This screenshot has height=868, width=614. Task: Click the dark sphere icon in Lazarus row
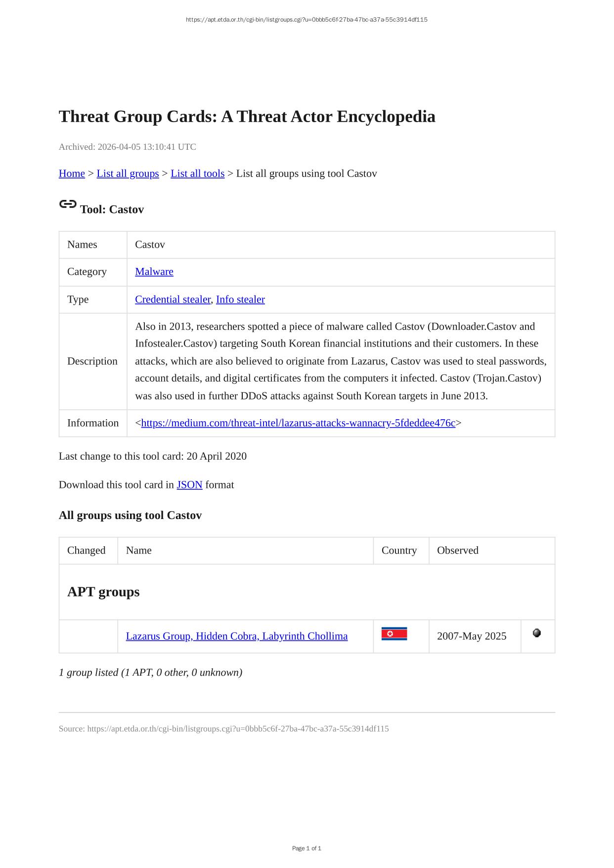tap(536, 633)
